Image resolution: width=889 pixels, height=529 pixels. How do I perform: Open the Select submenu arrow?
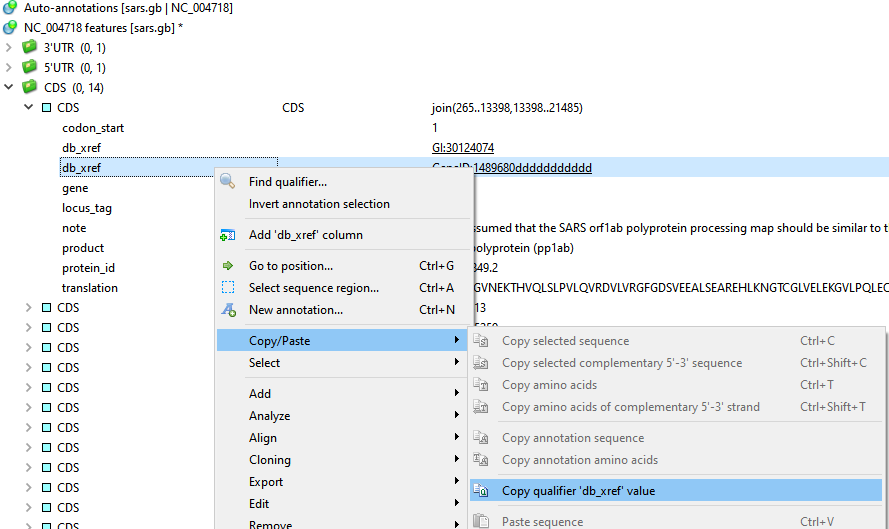[x=456, y=362]
